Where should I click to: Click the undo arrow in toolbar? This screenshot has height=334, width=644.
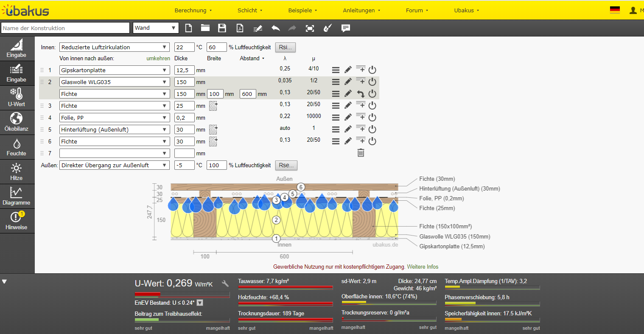pos(276,28)
